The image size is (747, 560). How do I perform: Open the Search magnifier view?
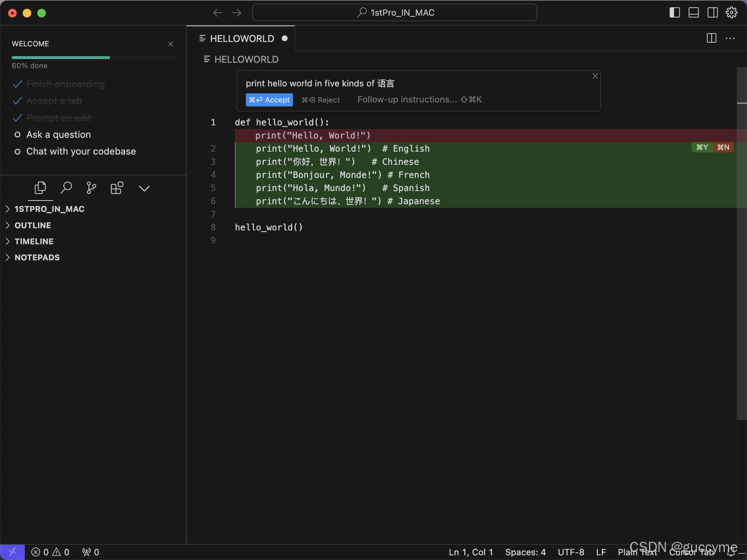(x=66, y=188)
